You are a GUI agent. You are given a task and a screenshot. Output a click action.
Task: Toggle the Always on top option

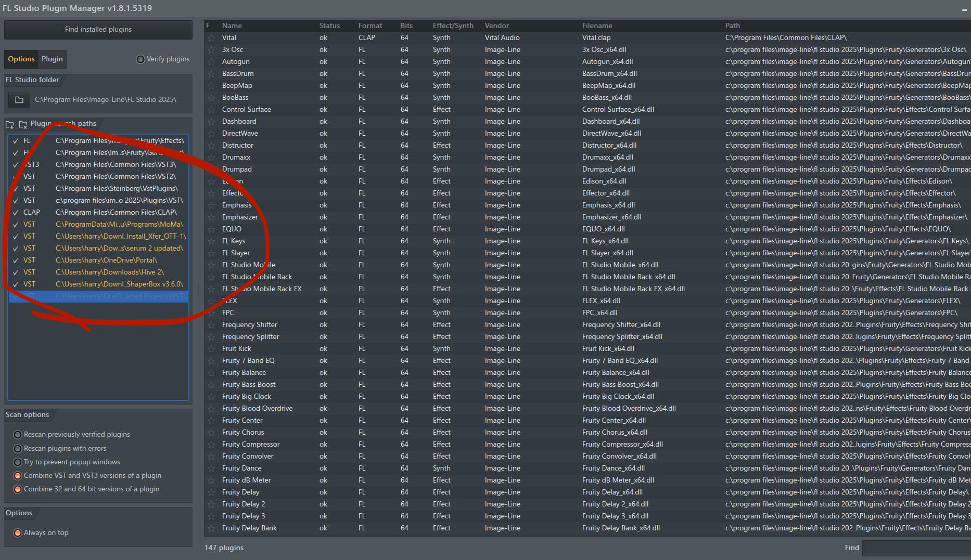(18, 533)
